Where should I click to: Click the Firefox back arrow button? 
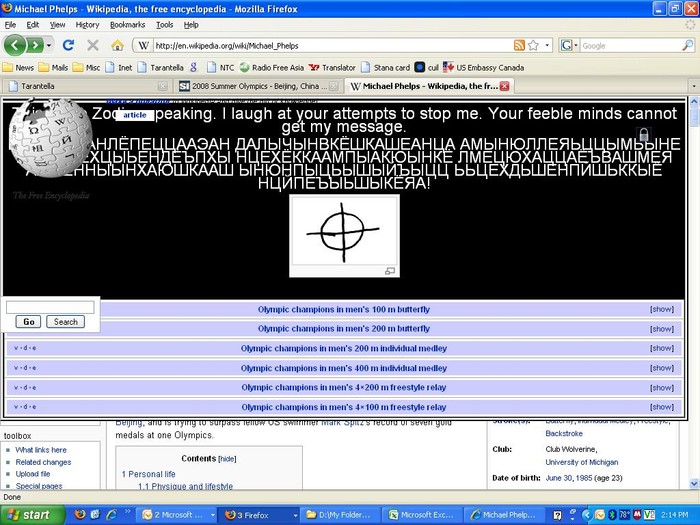coord(16,45)
